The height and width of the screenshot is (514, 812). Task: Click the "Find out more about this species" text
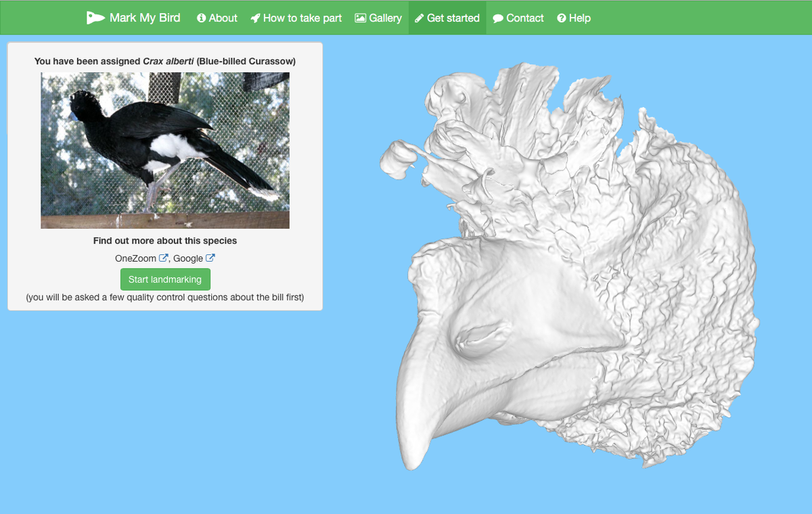click(x=165, y=241)
